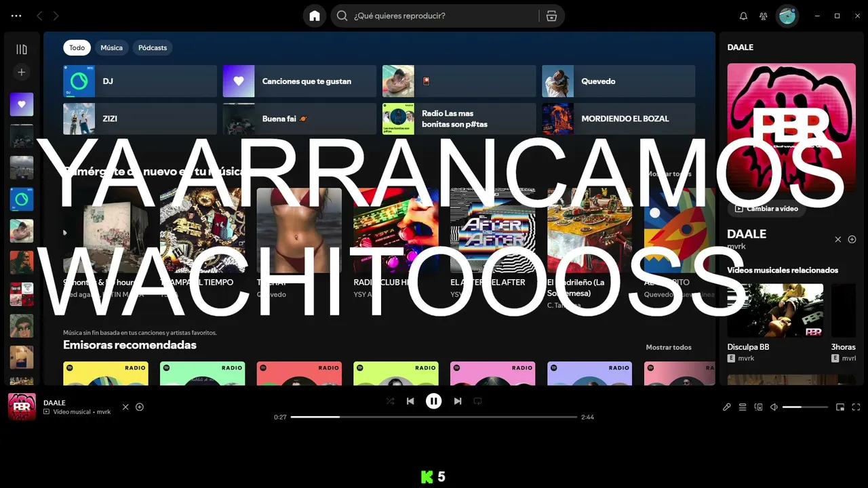
Task: Open the EL AFTER DEL AFTER album cover
Action: [x=493, y=230]
